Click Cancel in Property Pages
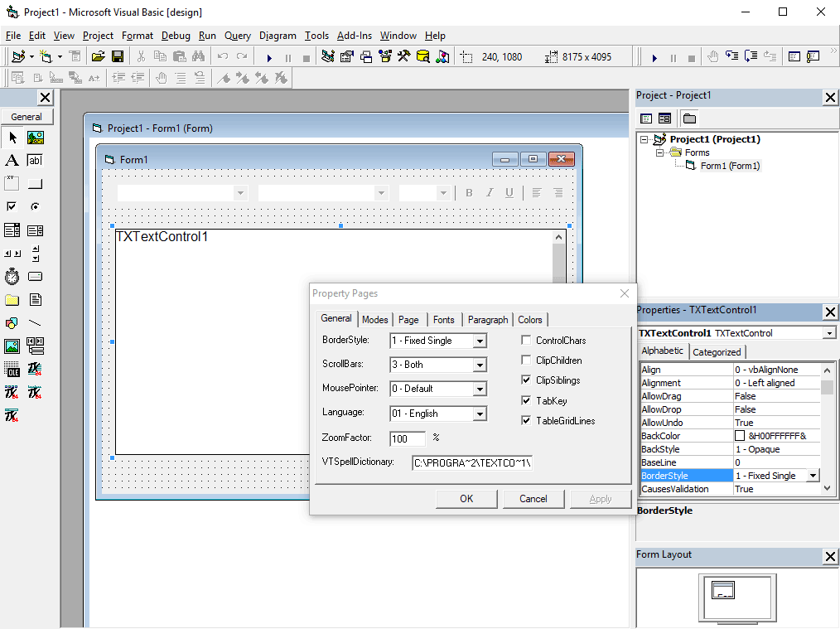Image resolution: width=840 pixels, height=629 pixels. [533, 499]
